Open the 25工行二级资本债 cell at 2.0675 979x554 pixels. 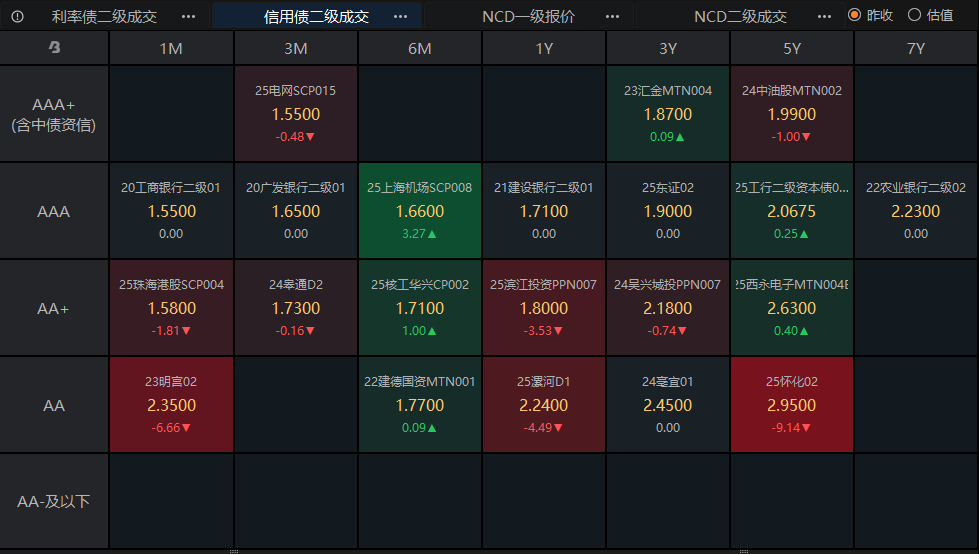pos(792,211)
